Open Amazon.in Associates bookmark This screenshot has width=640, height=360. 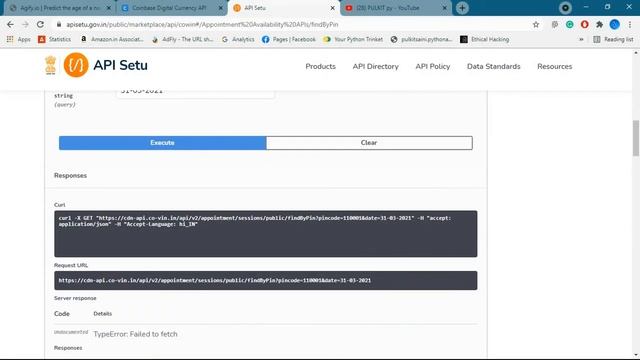[x=112, y=40]
